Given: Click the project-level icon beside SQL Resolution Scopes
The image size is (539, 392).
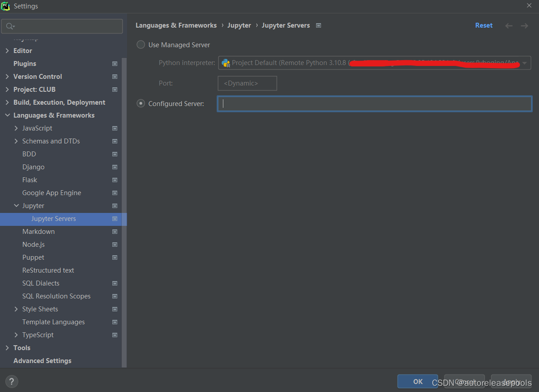Looking at the screenshot, I should pos(115,296).
